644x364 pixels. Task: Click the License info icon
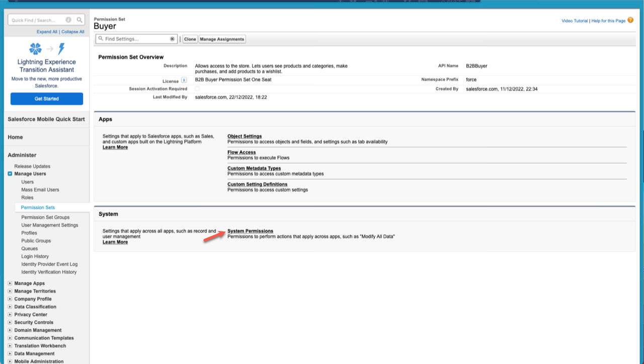184,81
